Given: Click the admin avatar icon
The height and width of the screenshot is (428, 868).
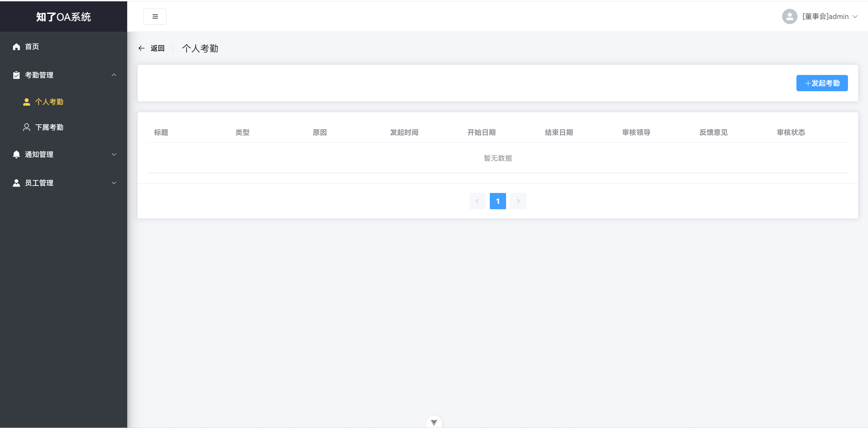Looking at the screenshot, I should pos(790,16).
